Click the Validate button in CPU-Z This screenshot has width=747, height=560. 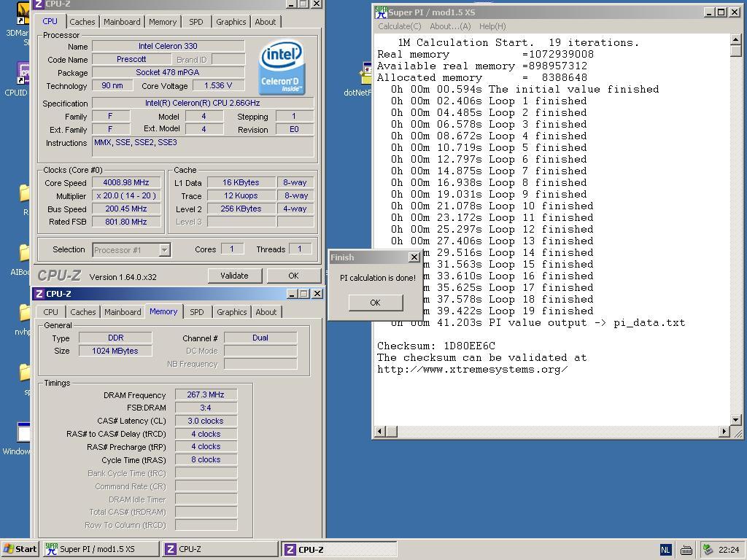click(234, 276)
